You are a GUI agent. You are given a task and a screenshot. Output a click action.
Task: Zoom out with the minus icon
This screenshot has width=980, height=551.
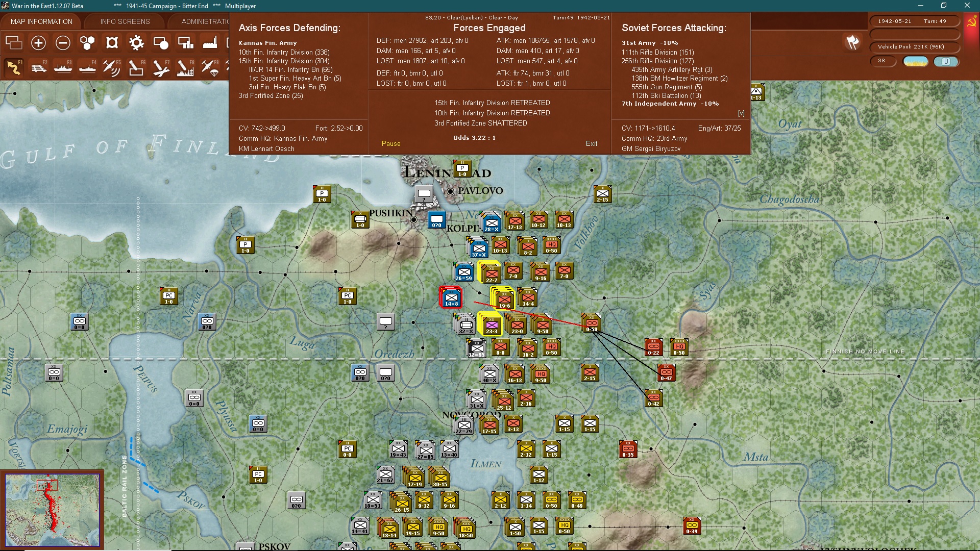pyautogui.click(x=63, y=43)
